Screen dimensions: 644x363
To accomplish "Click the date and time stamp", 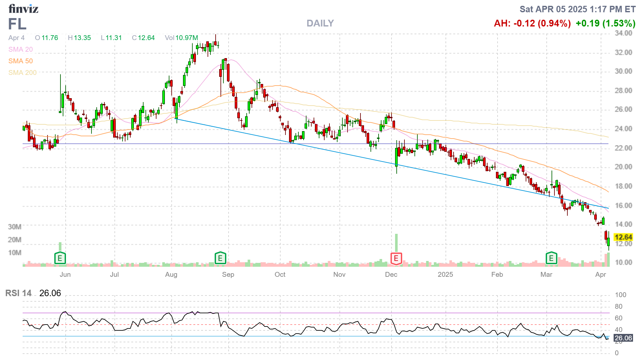I will [x=577, y=9].
